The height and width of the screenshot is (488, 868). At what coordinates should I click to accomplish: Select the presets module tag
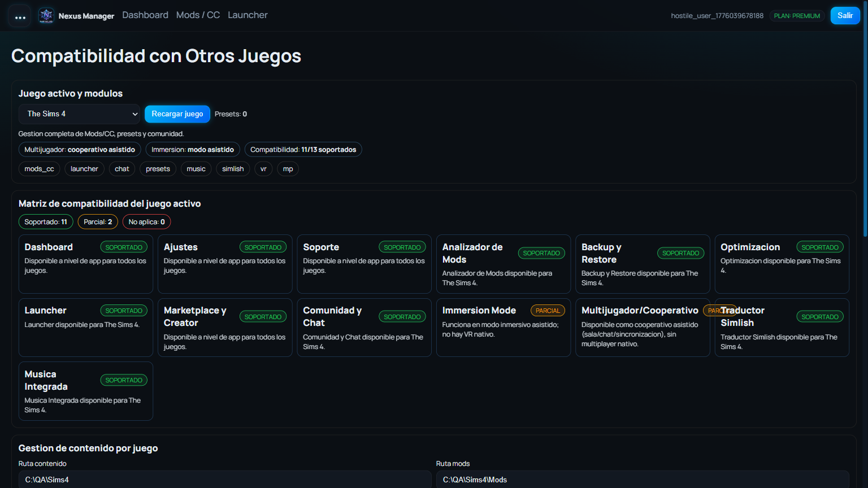coord(158,169)
